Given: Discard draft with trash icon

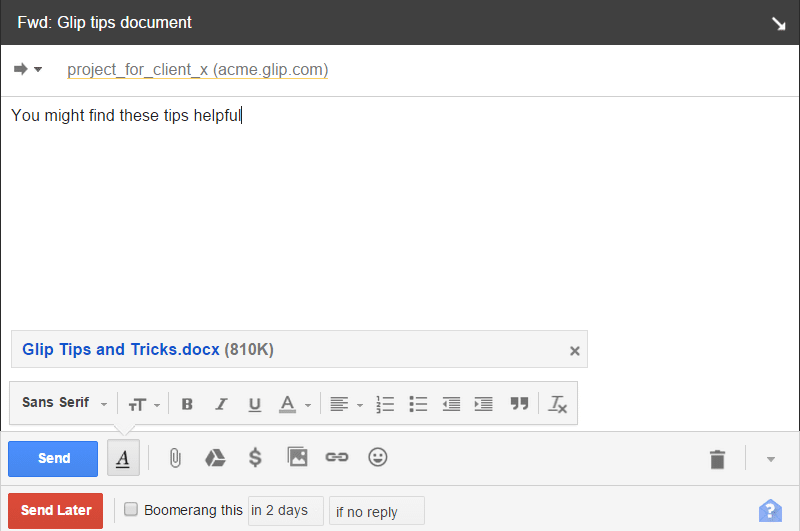Looking at the screenshot, I should [717, 459].
